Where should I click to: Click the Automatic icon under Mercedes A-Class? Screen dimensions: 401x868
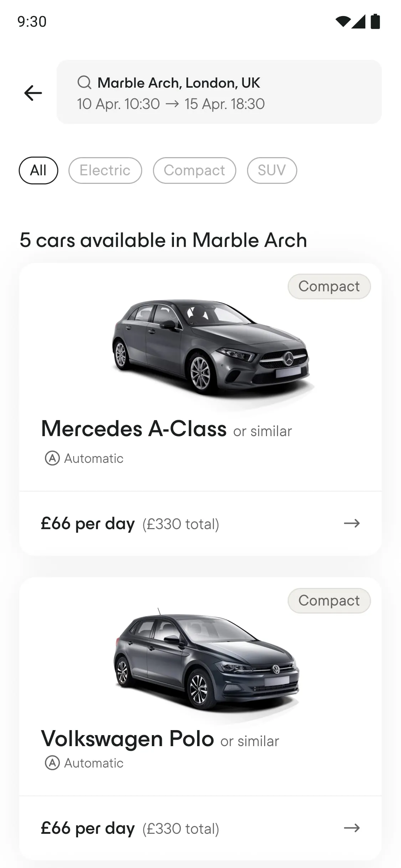point(52,458)
